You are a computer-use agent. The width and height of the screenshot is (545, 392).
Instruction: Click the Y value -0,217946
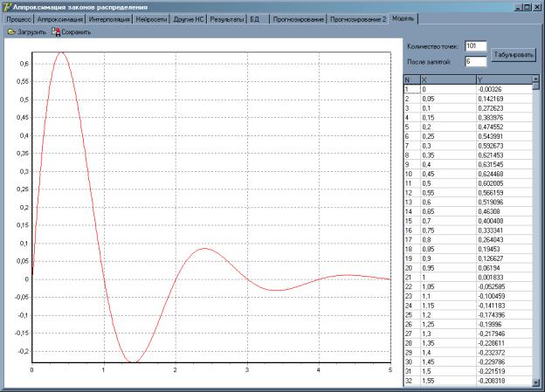click(504, 334)
